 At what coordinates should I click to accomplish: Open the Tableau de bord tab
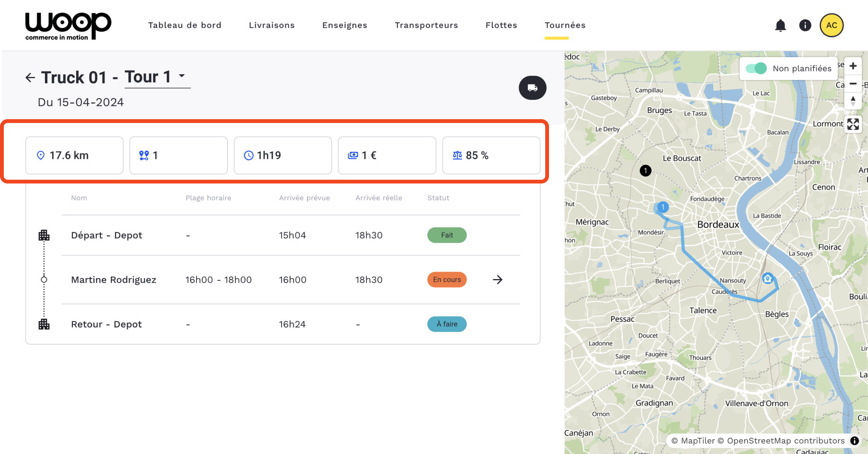[185, 26]
